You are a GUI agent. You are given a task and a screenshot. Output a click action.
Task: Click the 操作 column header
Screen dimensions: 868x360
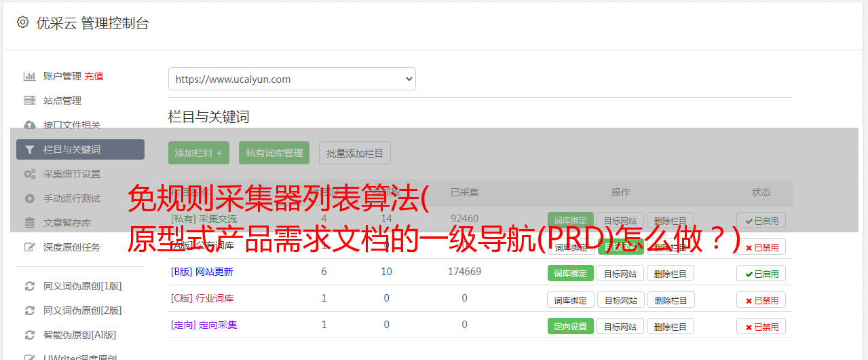tap(621, 192)
